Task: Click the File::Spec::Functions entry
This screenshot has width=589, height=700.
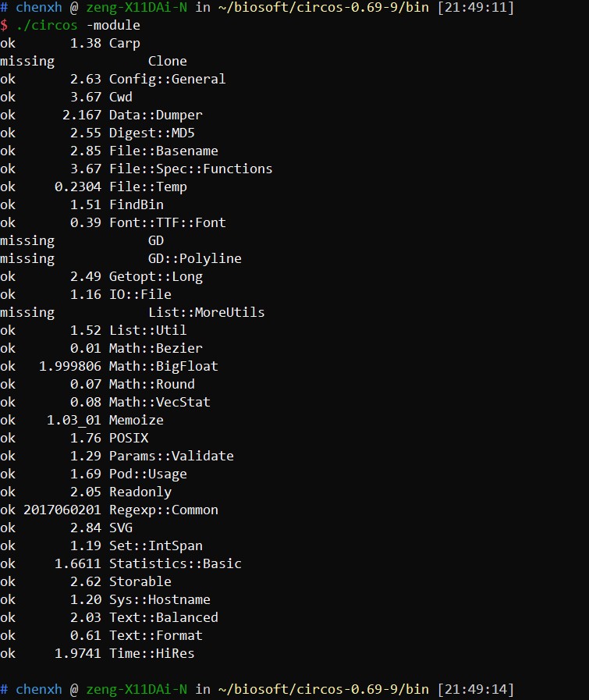Action: click(x=190, y=169)
